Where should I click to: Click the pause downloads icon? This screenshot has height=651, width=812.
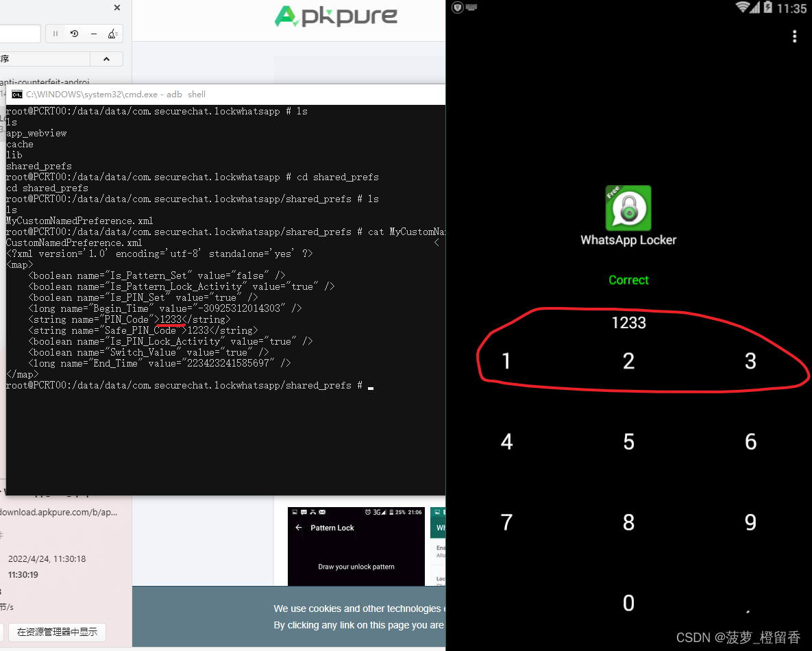(x=56, y=34)
